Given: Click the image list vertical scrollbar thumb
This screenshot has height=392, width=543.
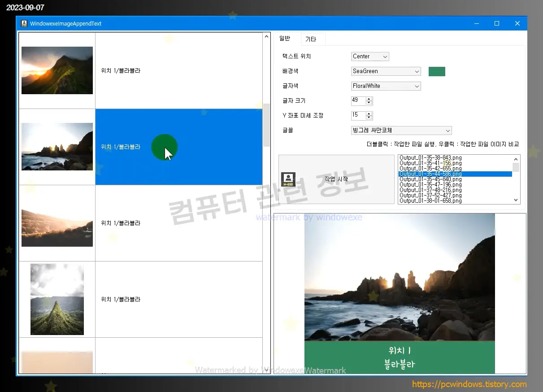Looking at the screenshot, I should [266, 125].
